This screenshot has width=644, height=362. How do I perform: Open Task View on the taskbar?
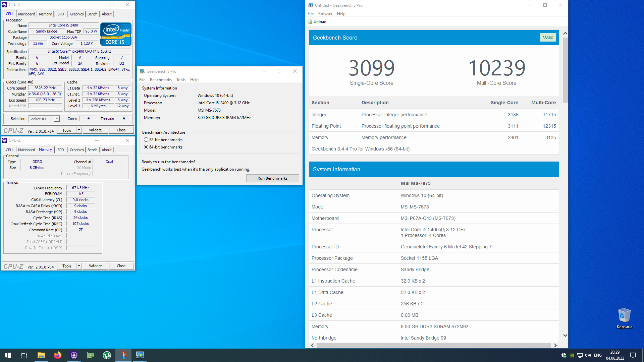[x=24, y=355]
